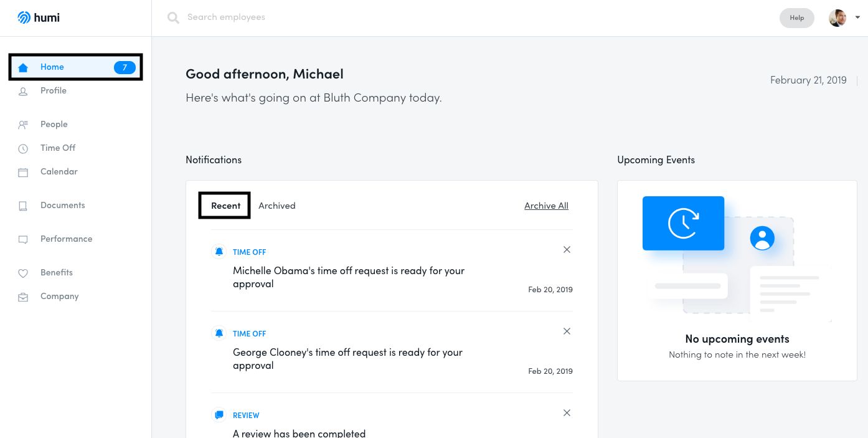Click the Help button
This screenshot has width=868, height=438.
pyautogui.click(x=797, y=17)
